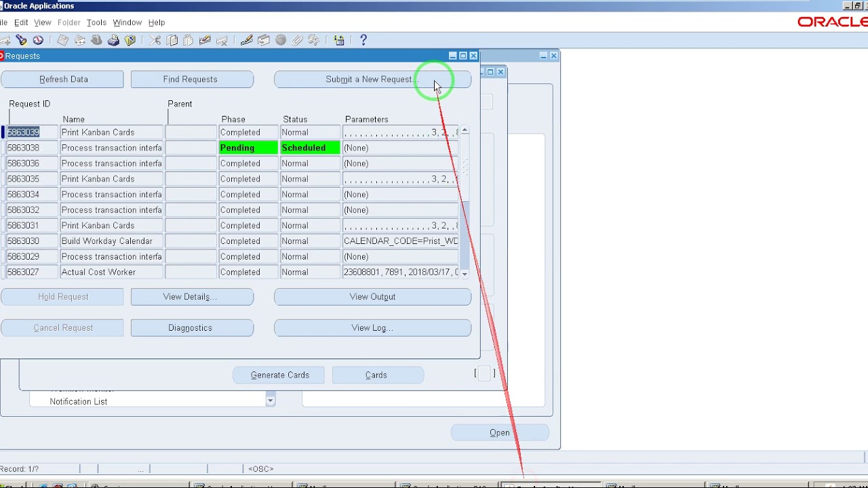Open the Folder menu
The height and width of the screenshot is (488, 868).
[x=69, y=22]
